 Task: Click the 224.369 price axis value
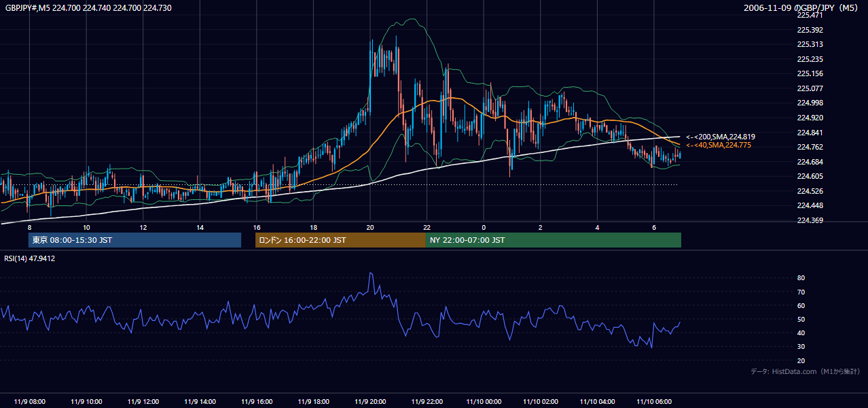click(x=810, y=220)
